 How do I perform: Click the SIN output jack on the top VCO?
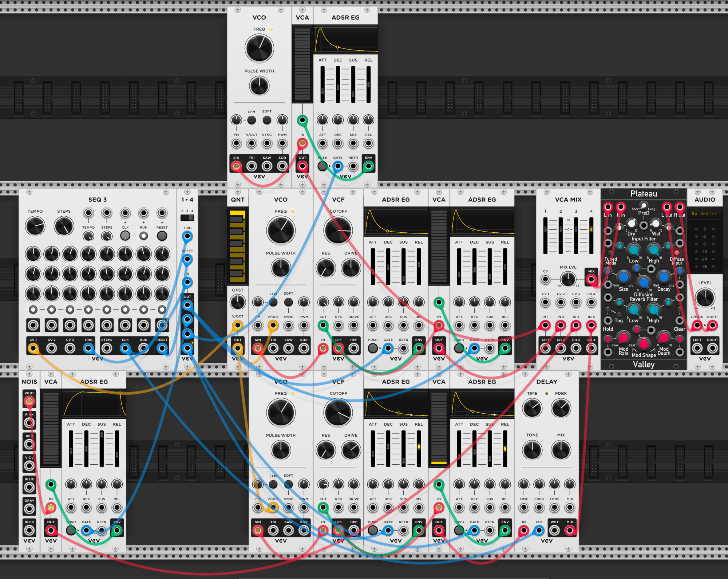point(236,166)
